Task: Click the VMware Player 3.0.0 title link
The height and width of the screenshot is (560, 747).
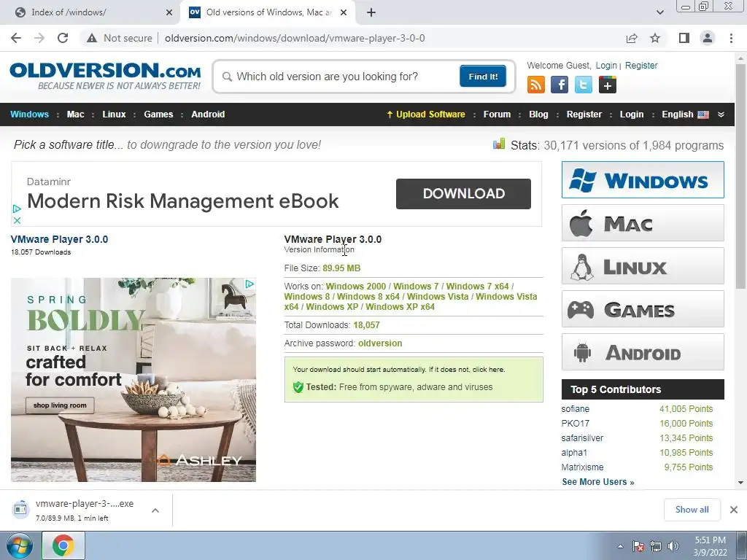Action: coord(60,239)
